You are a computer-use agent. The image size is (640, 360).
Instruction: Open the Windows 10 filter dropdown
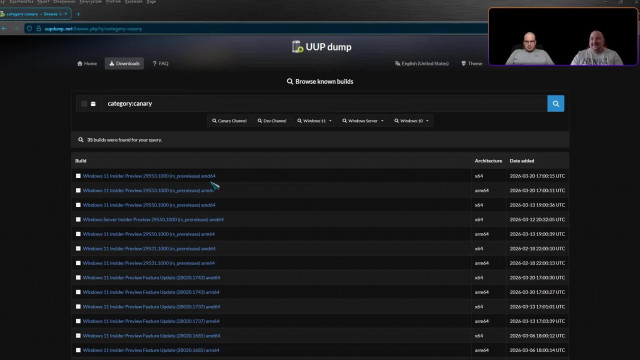tap(411, 121)
